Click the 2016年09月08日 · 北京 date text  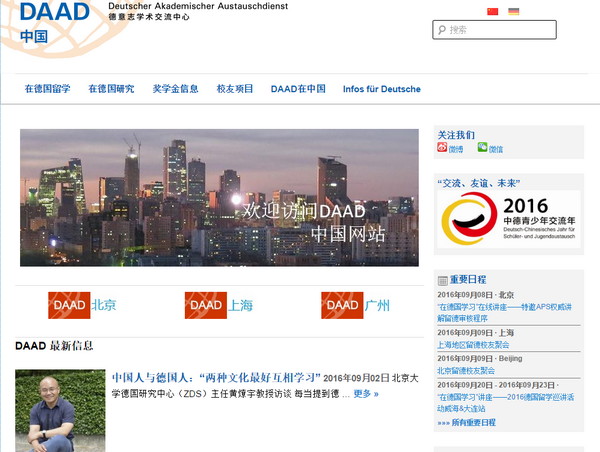pyautogui.click(x=476, y=295)
